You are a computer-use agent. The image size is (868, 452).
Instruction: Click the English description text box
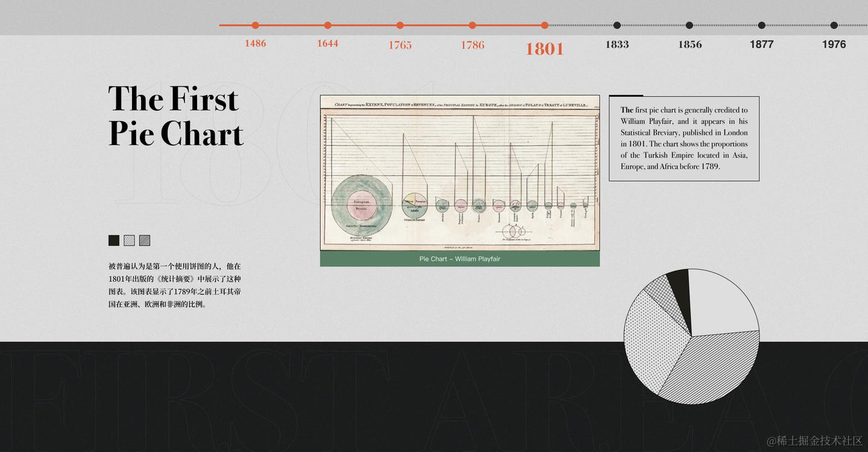pyautogui.click(x=684, y=139)
